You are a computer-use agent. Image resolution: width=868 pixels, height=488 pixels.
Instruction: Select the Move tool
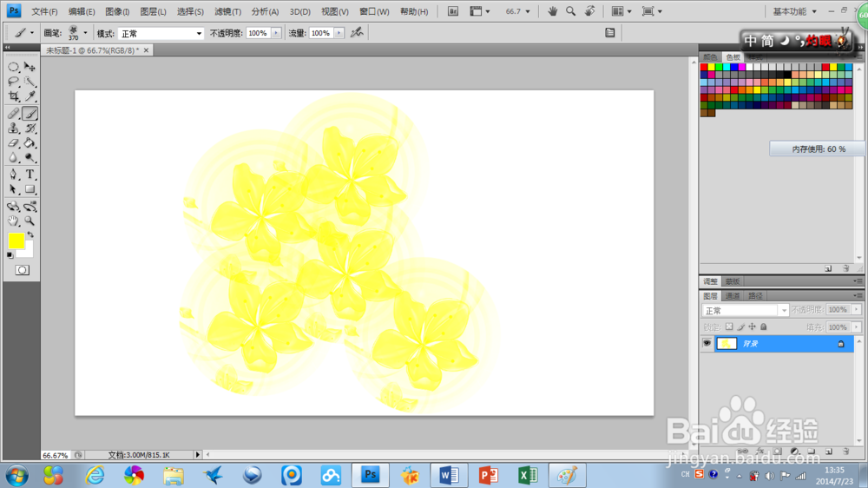click(30, 67)
